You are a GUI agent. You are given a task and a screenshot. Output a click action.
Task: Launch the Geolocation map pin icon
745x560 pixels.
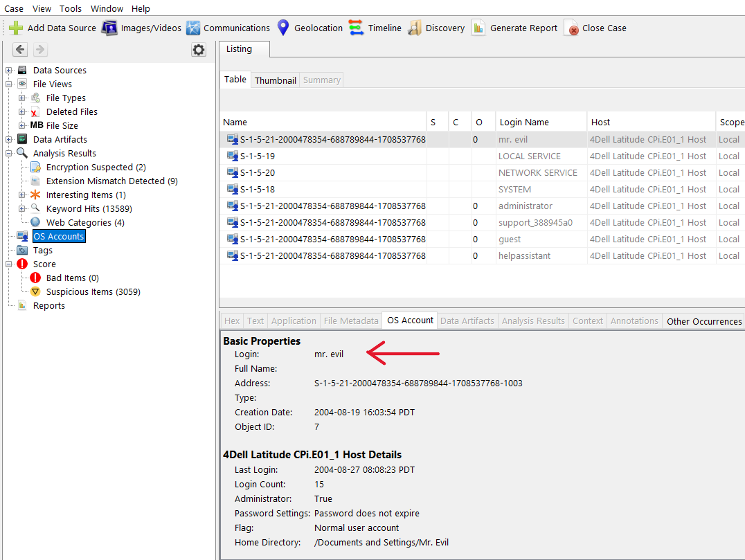[282, 28]
